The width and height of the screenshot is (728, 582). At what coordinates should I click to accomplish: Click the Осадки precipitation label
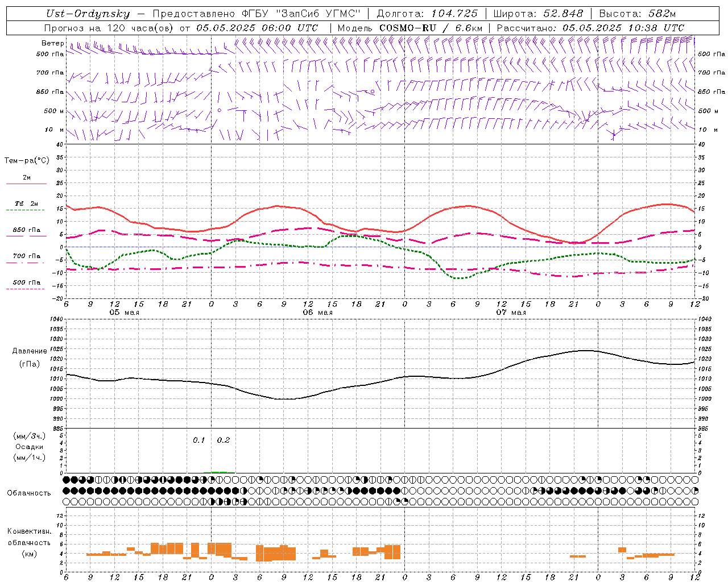pyautogui.click(x=30, y=447)
